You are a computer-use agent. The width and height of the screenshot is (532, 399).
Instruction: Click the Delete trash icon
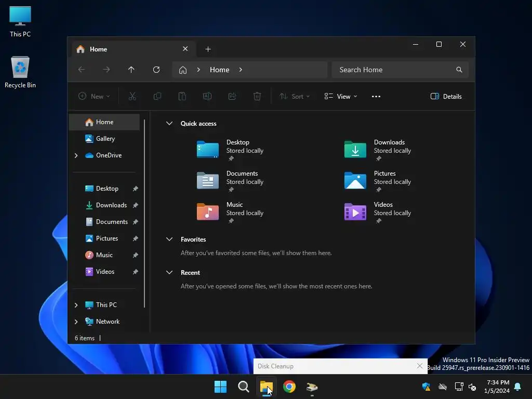pos(257,96)
